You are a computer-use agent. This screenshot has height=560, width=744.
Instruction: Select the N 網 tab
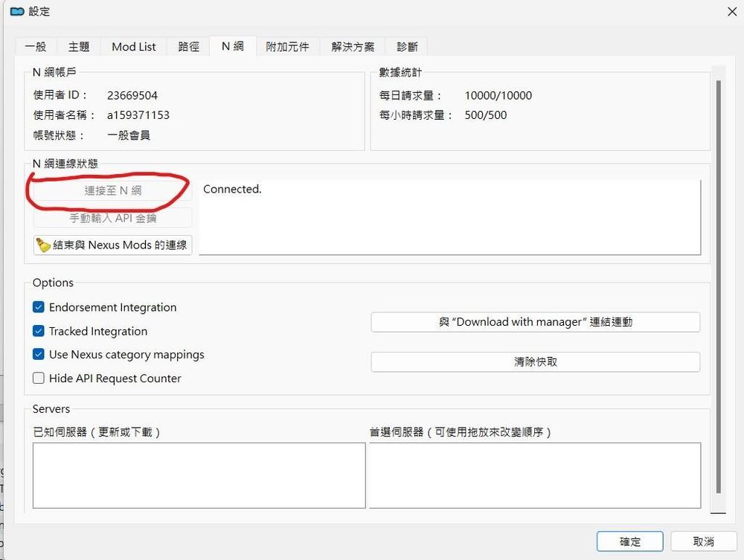[232, 46]
